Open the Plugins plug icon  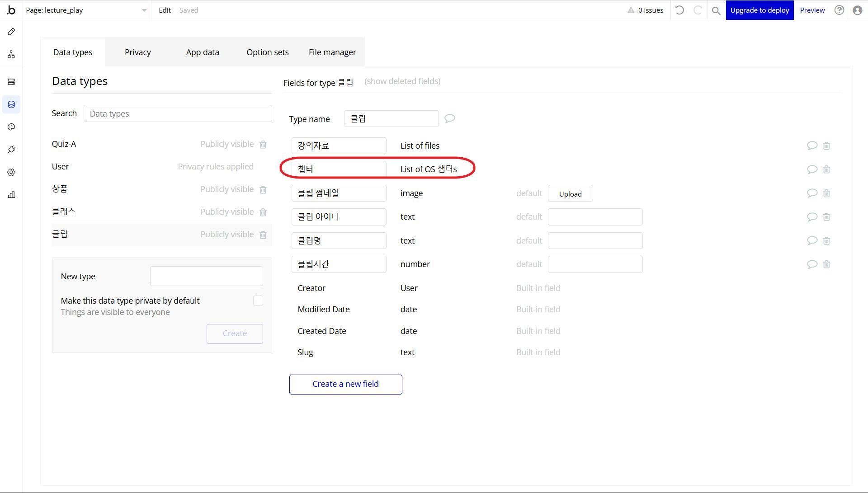click(11, 150)
